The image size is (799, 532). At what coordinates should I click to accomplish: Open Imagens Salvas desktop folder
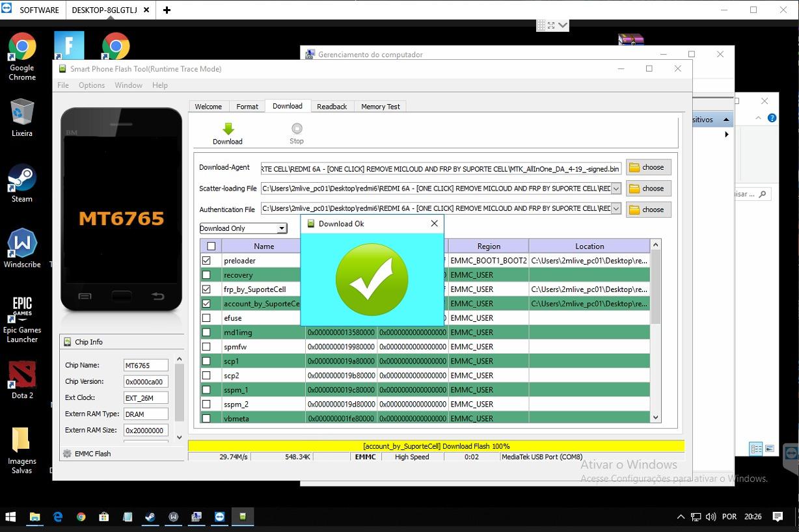(22, 450)
